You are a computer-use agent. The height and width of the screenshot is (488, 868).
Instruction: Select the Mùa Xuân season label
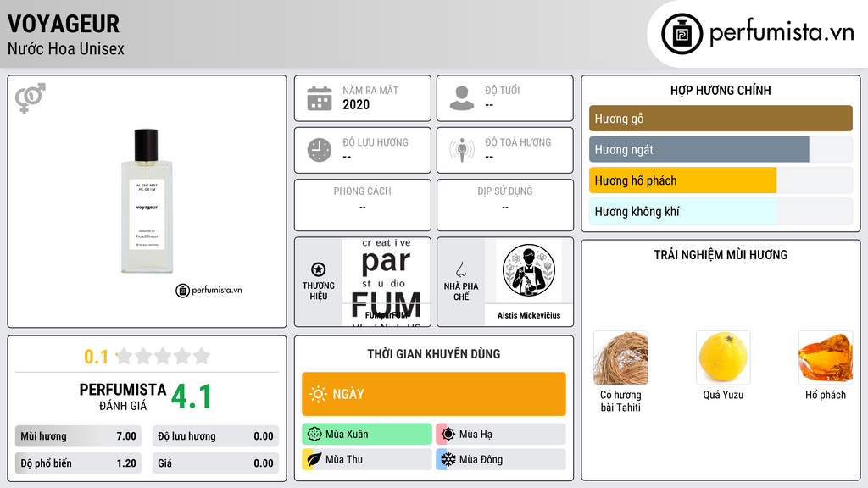[x=347, y=435]
